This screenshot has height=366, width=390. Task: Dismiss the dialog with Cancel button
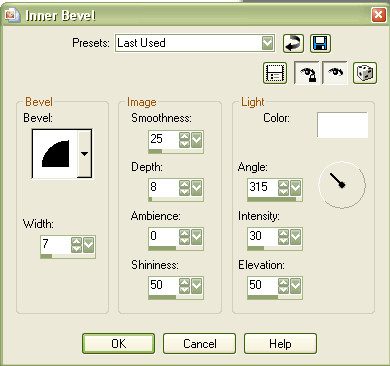pyautogui.click(x=199, y=344)
